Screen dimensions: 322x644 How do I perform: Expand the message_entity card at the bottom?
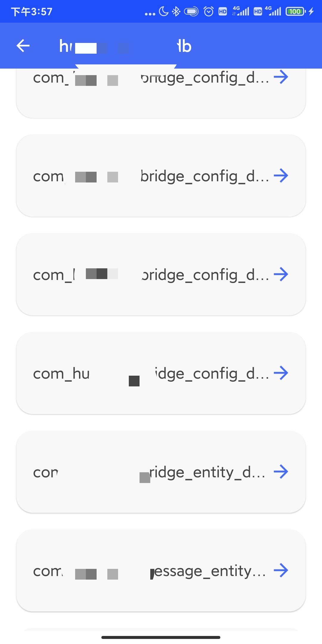tap(161, 570)
